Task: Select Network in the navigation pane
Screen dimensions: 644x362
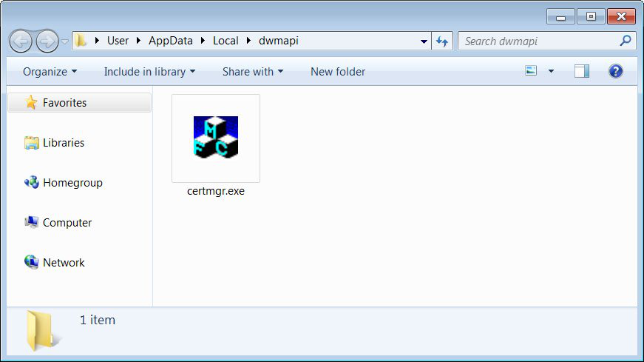Action: [64, 263]
